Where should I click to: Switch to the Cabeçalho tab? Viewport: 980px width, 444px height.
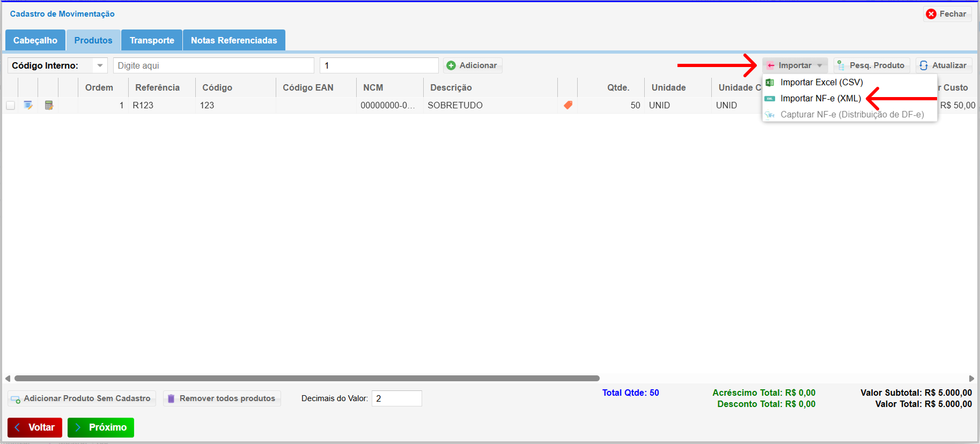(x=35, y=40)
